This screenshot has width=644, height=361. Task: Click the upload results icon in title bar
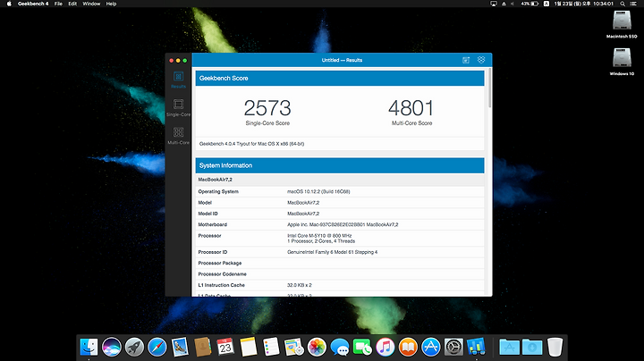pos(466,60)
